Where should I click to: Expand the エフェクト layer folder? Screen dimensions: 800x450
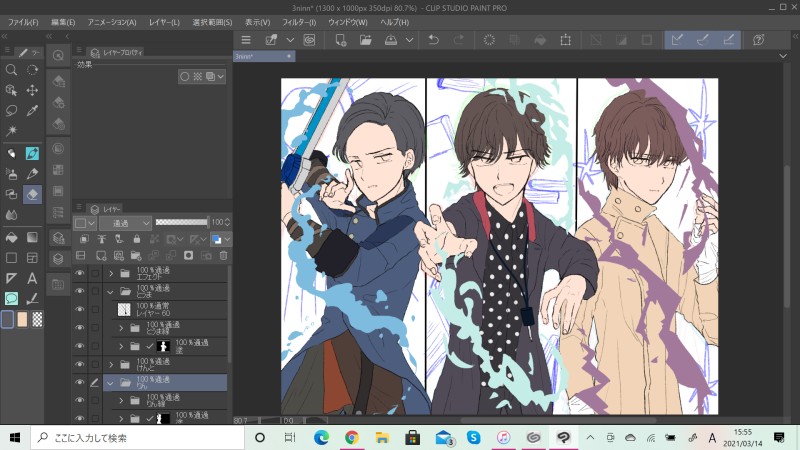coord(111,273)
